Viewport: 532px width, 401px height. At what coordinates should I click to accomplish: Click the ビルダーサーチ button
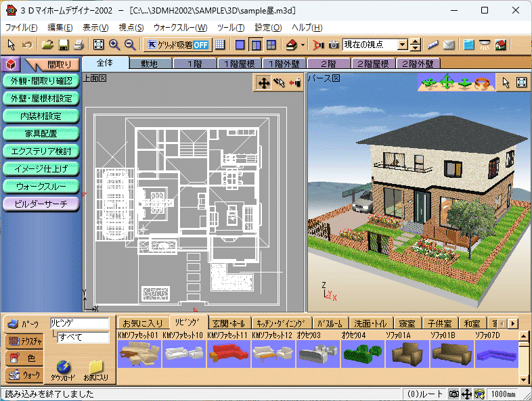click(41, 203)
